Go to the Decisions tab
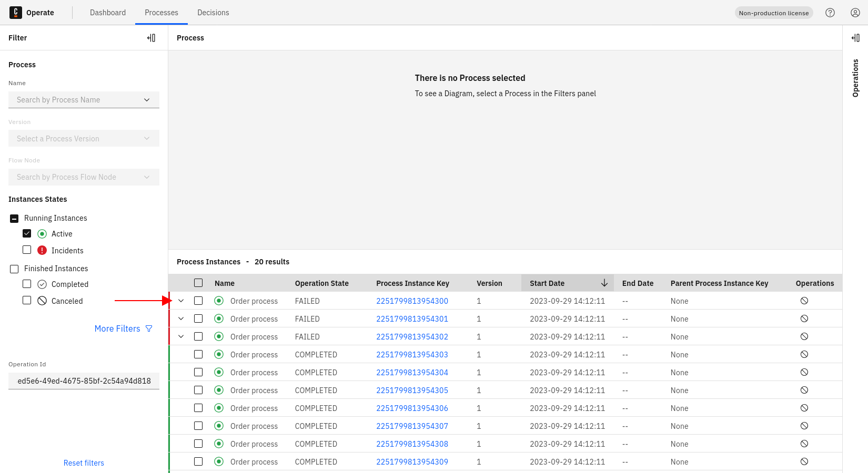 [x=213, y=13]
